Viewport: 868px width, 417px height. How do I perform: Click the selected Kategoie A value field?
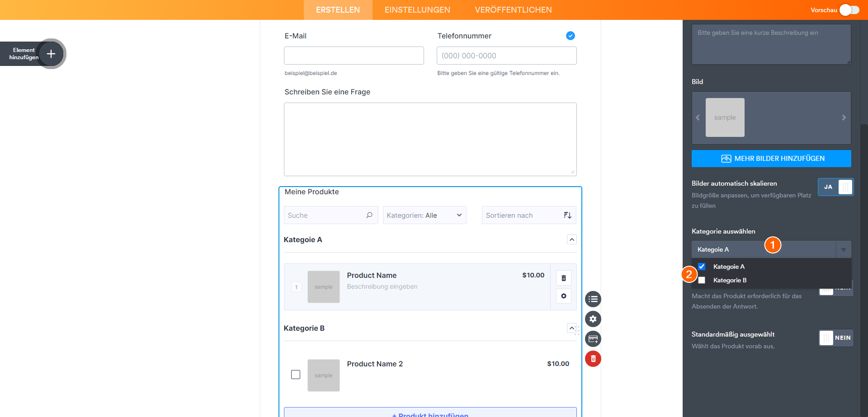point(764,249)
